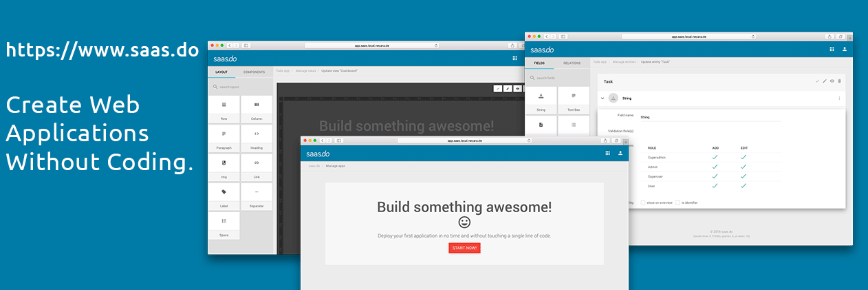Click the trash delete icon in Task header
This screenshot has height=290, width=868.
(x=839, y=81)
